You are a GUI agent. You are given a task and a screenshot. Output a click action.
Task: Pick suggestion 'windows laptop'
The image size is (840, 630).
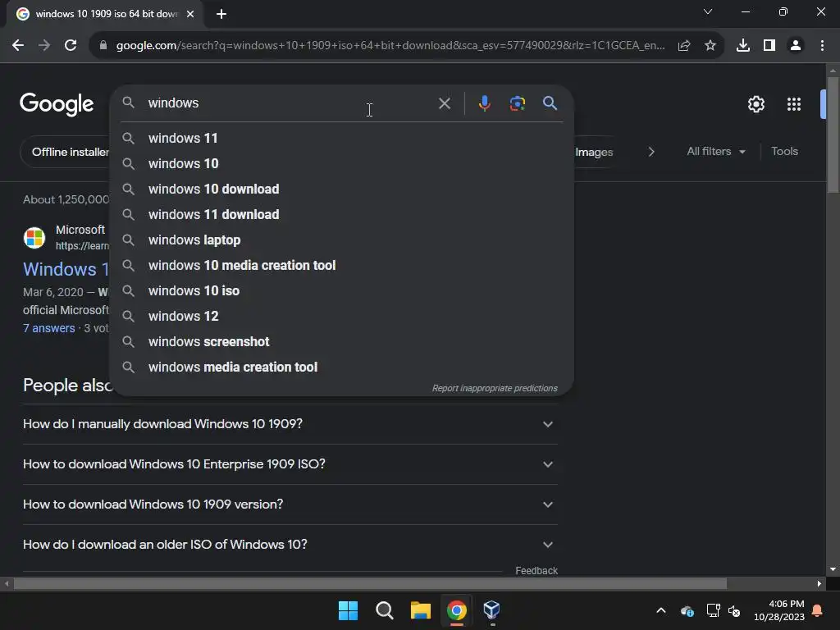pos(342,240)
